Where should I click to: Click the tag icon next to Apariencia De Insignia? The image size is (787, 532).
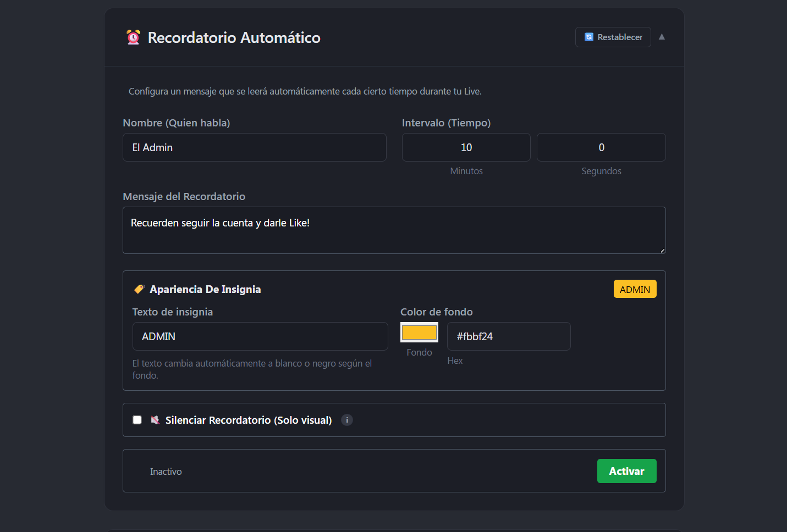[139, 289]
